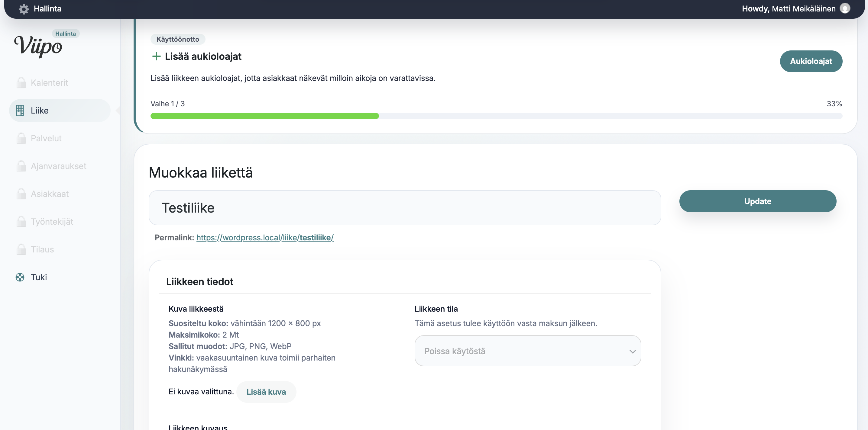Click the Hallinta label in top bar
Viewport: 868px width, 430px height.
47,9
